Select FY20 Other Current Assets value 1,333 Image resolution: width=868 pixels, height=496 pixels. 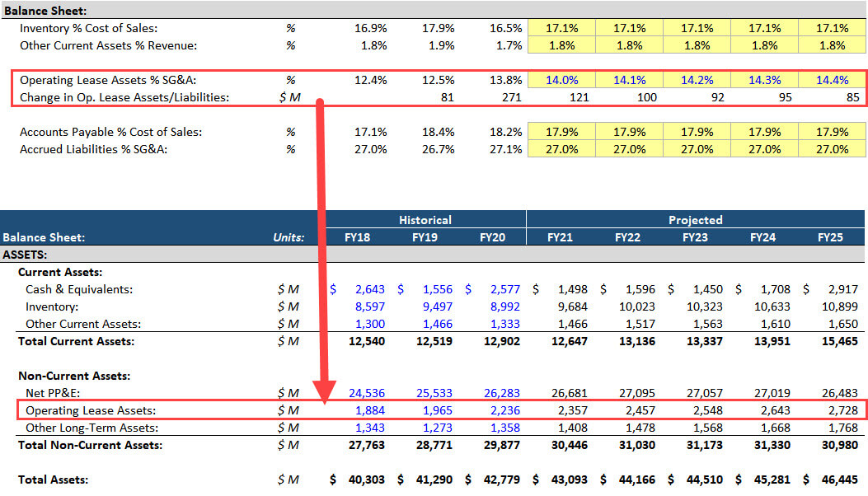tap(504, 324)
